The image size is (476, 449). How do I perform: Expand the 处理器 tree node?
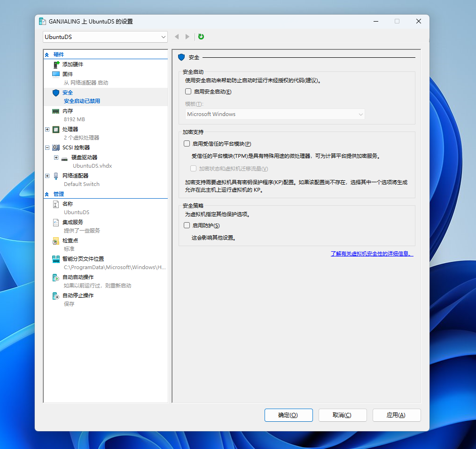pyautogui.click(x=47, y=130)
